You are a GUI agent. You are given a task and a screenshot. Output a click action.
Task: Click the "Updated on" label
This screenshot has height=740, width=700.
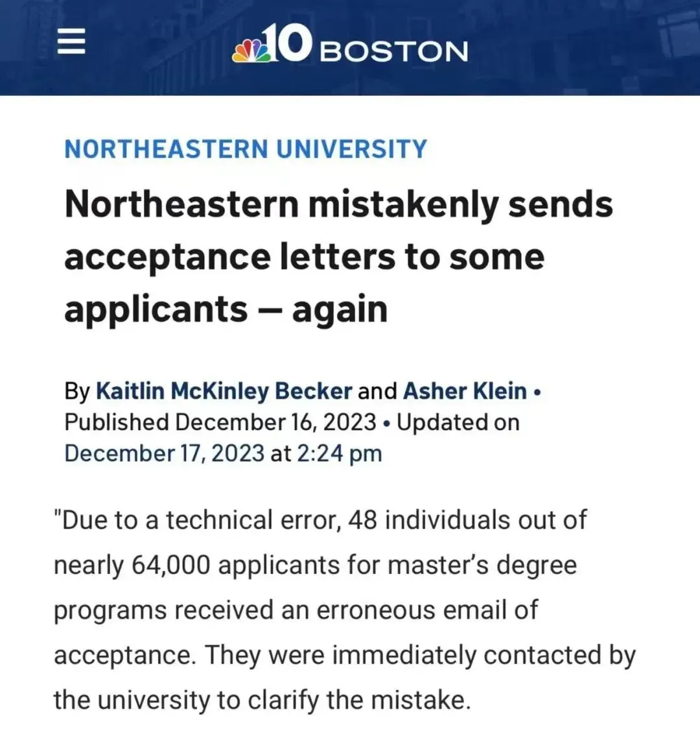point(458,422)
